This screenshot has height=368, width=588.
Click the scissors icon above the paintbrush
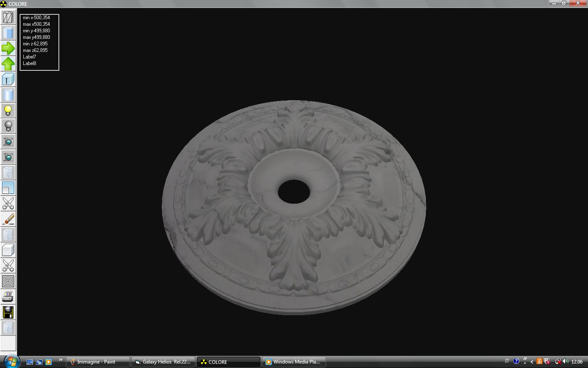coord(8,204)
